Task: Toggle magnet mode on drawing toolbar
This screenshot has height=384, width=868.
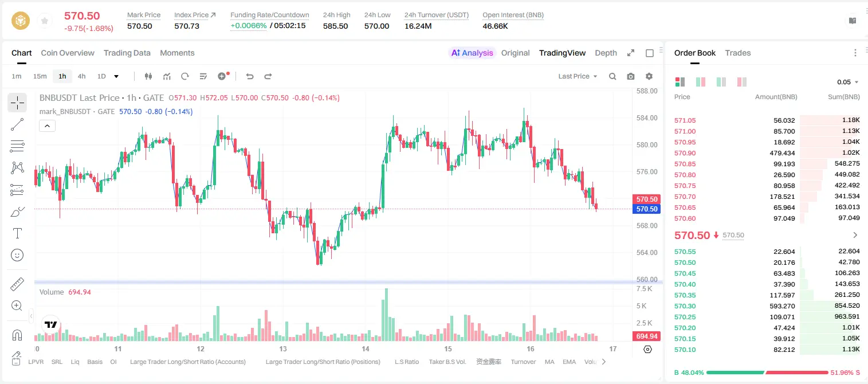Action: coord(17,335)
